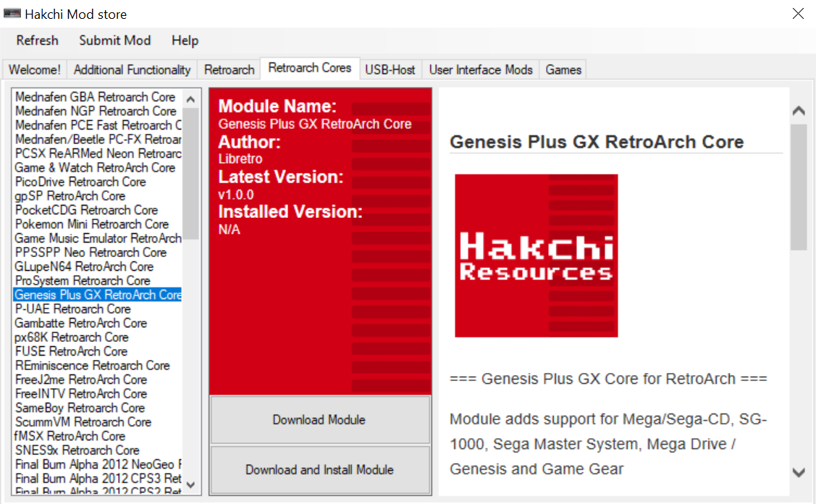
Task: Click the Genesis Plus GX RetroArch Core heading
Action: tap(597, 142)
